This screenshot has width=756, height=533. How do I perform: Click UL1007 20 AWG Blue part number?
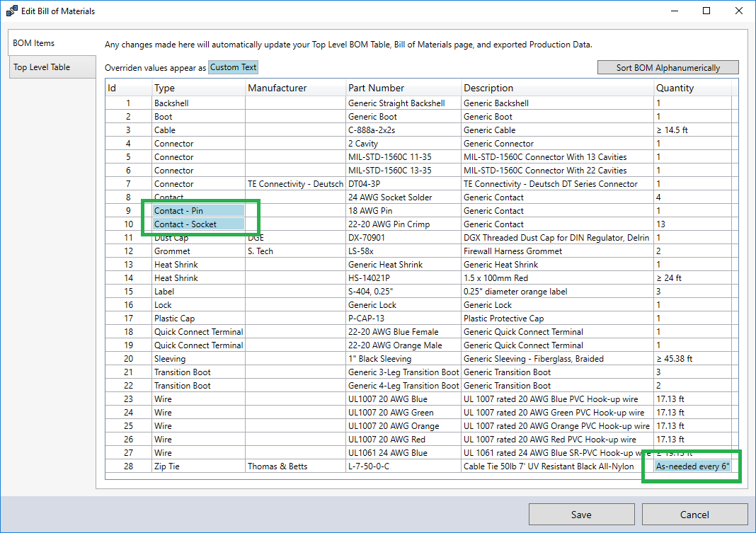tap(403, 399)
